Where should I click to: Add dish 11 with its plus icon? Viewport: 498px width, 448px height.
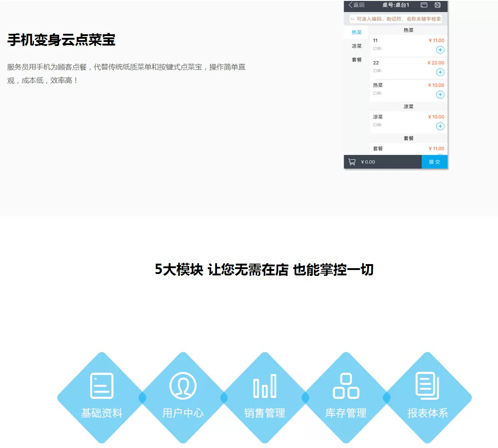point(440,50)
